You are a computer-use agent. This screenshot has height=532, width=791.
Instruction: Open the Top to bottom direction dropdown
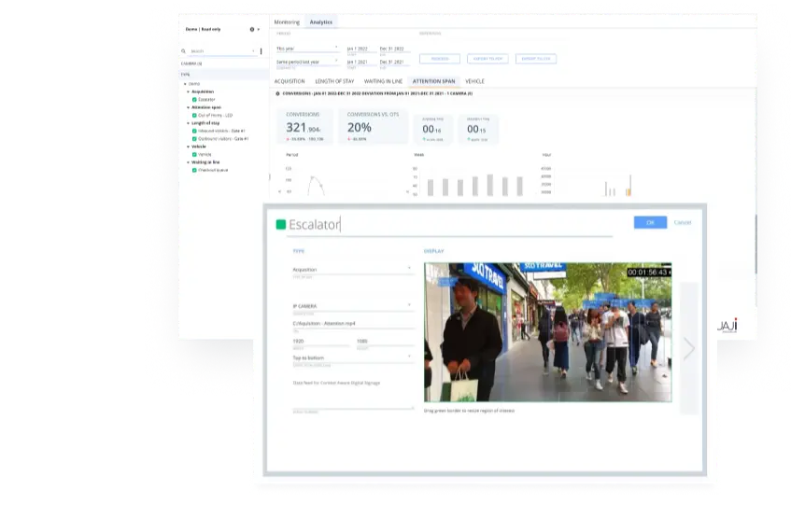coord(353,357)
